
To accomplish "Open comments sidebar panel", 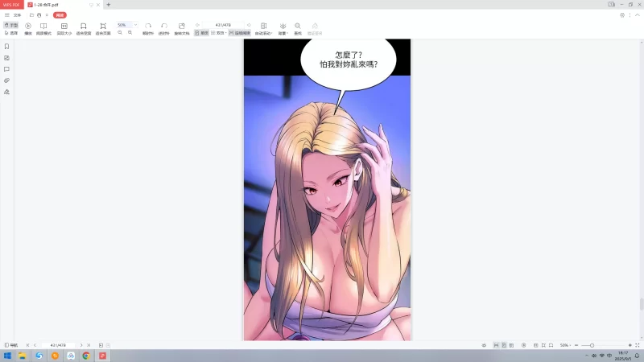I will click(x=6, y=69).
